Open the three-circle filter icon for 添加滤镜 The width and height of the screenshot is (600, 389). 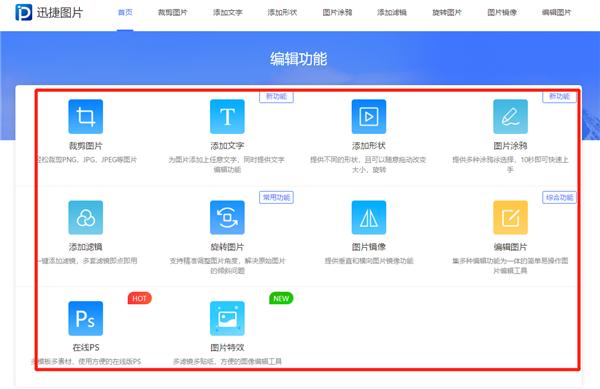[x=86, y=217]
